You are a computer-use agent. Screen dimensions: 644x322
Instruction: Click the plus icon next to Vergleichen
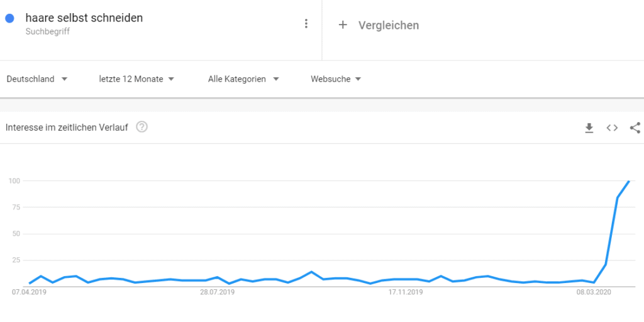pyautogui.click(x=343, y=25)
